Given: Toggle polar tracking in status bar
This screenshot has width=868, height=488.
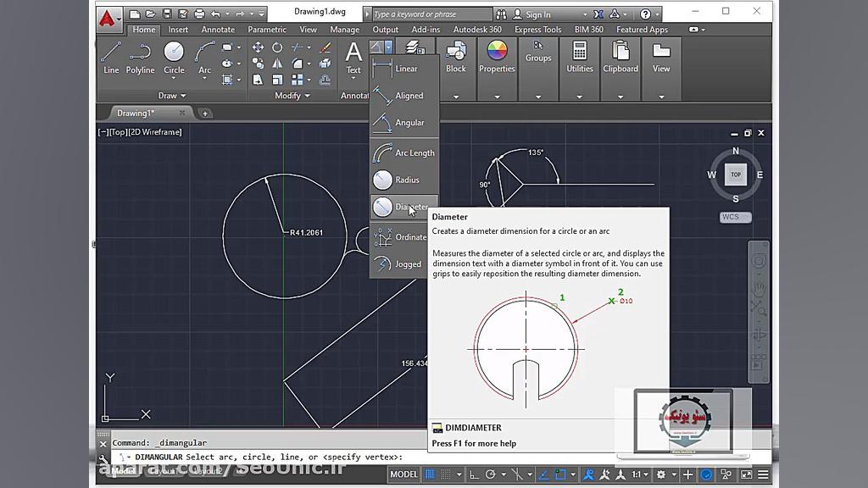Looking at the screenshot, I should [491, 474].
